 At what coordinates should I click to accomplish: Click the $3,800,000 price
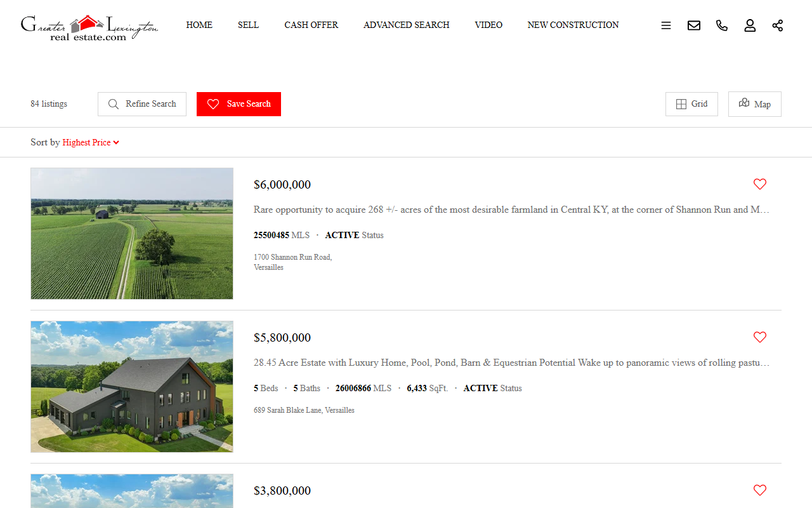[x=282, y=491]
